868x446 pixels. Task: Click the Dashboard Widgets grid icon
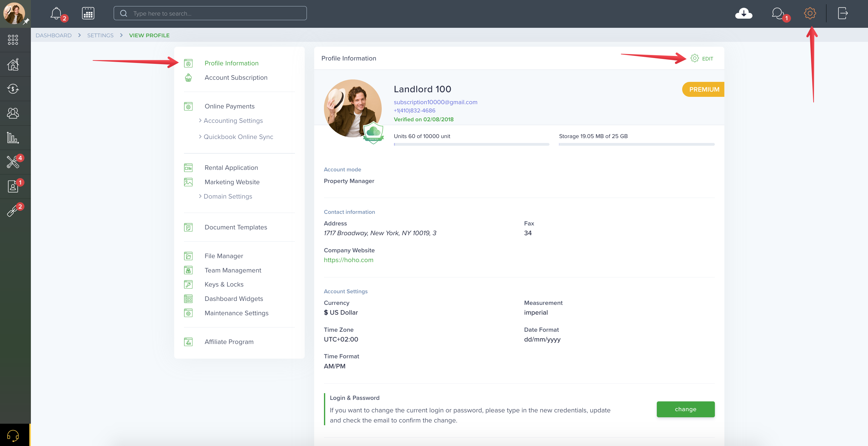(188, 299)
